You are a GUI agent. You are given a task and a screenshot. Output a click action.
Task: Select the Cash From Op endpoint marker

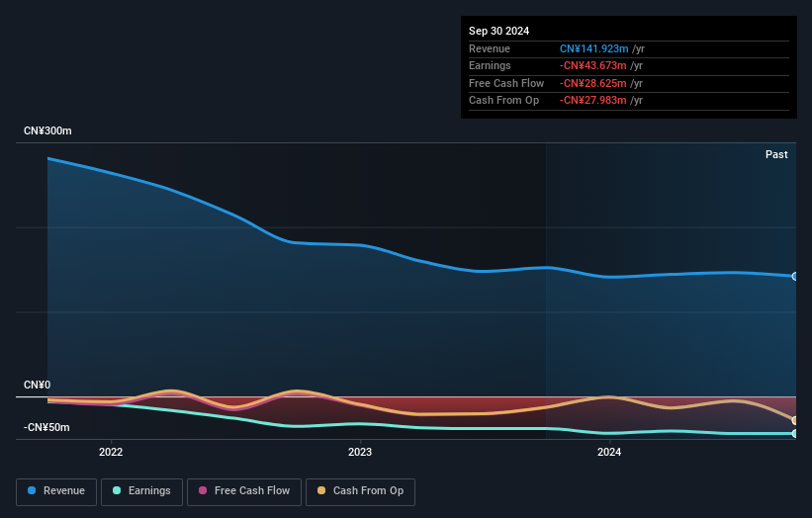795,420
